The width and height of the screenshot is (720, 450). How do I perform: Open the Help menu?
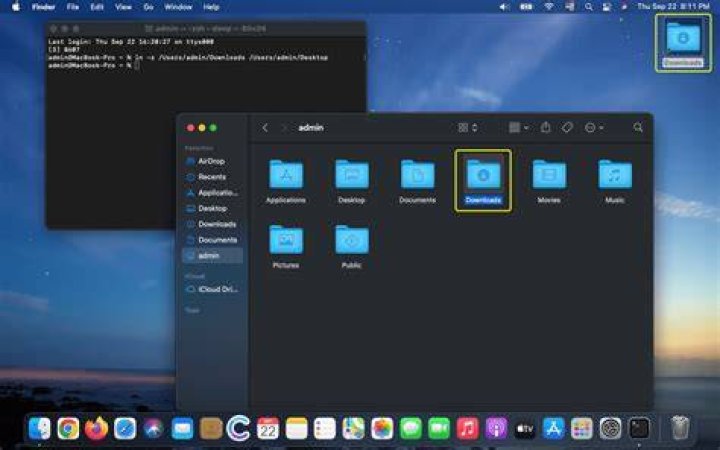[211, 7]
